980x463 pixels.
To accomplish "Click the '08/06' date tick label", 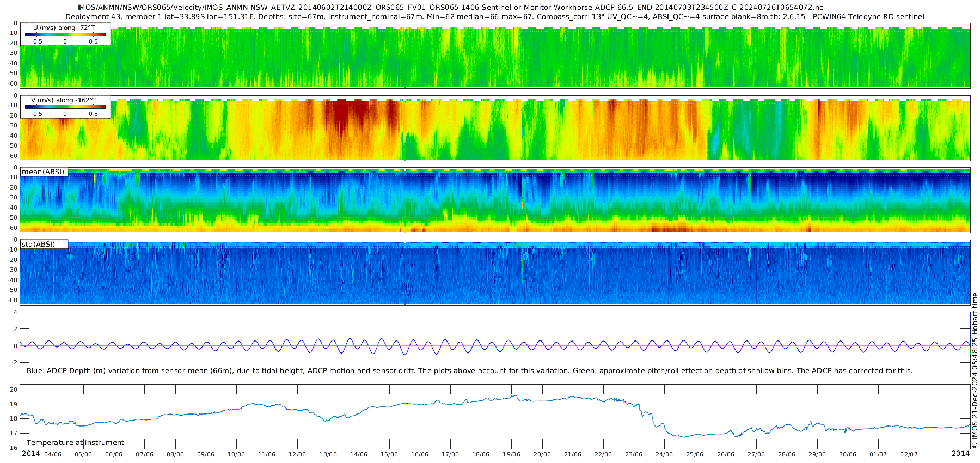I will point(175,454).
